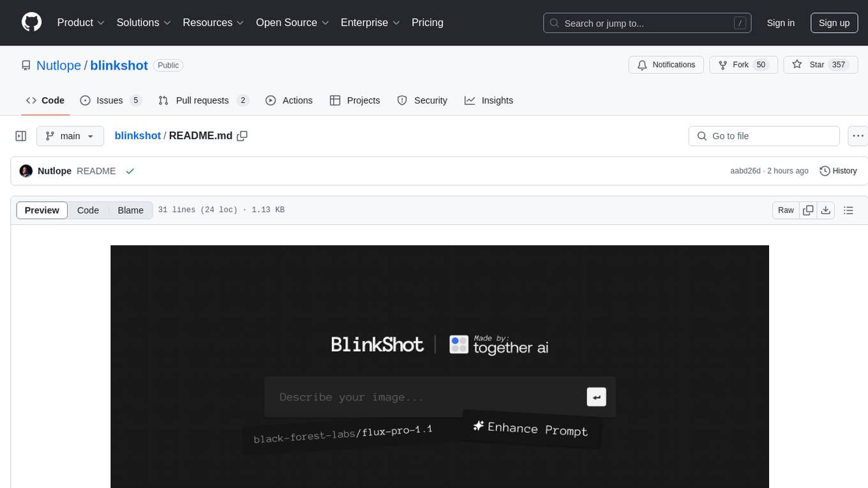
Task: Expand the Enterprise menu
Action: [x=370, y=22]
